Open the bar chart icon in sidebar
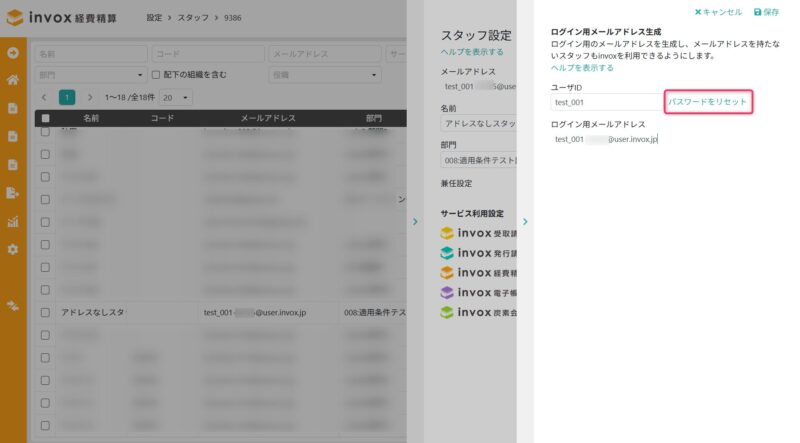This screenshot has width=800, height=443. coord(13,222)
